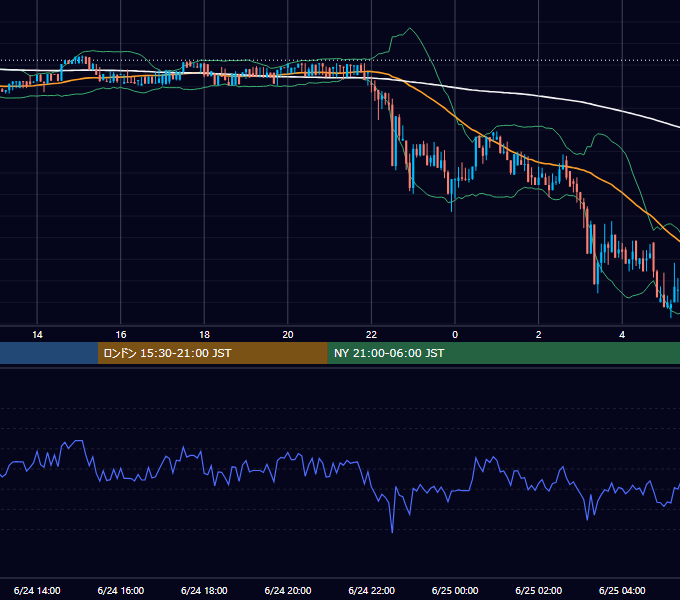Click the 14 hour axis label
The image size is (680, 600).
point(37,335)
